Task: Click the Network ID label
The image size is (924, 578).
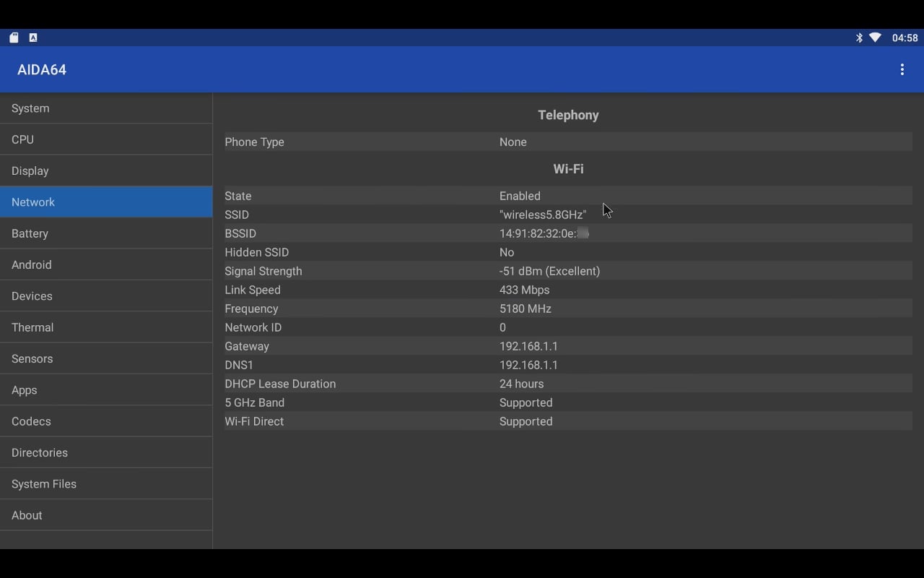Action: point(253,327)
